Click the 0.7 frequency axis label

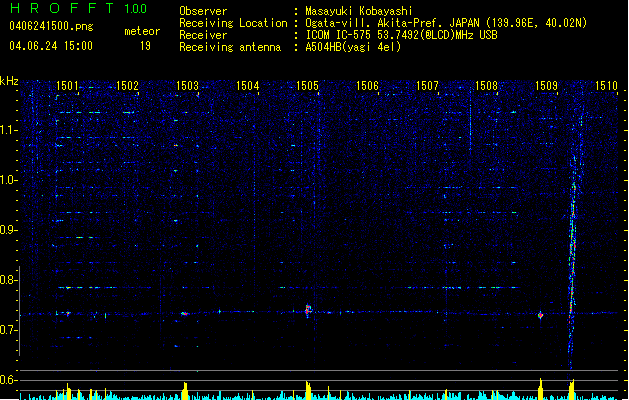click(x=8, y=330)
